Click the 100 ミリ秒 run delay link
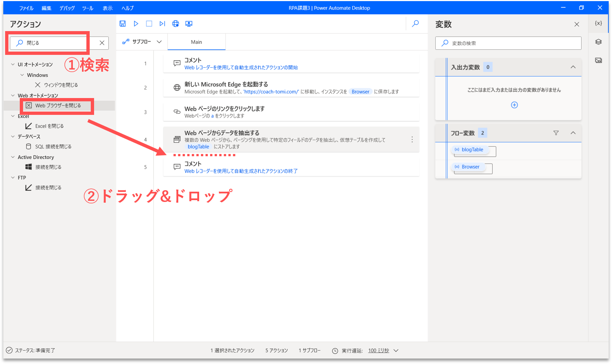 pos(378,350)
